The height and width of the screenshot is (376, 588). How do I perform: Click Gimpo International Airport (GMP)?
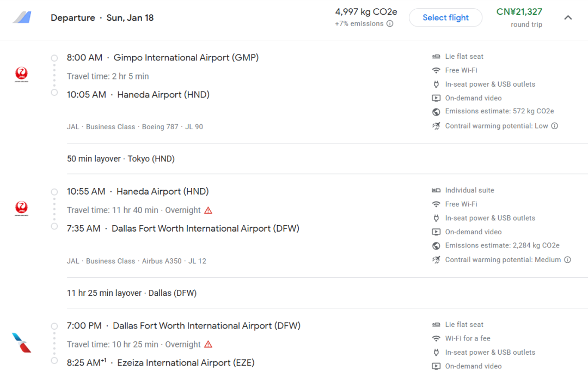click(186, 58)
